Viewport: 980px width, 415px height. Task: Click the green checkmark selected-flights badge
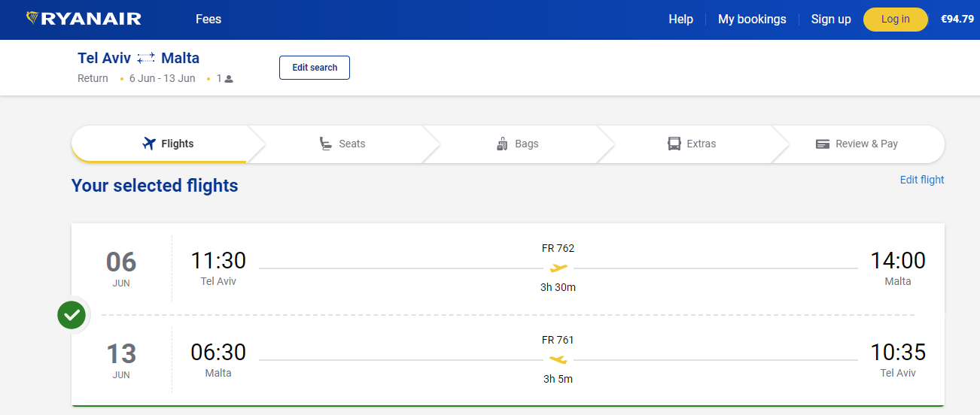click(x=72, y=314)
